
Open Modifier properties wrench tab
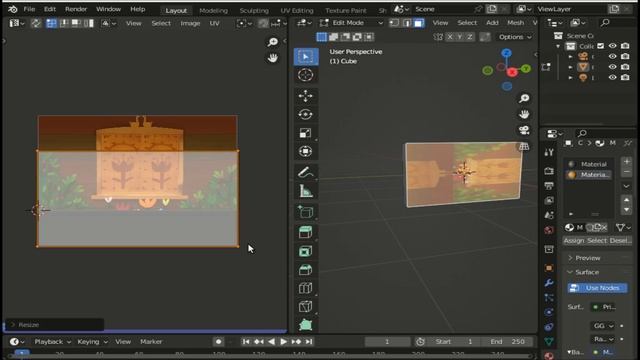pos(549,282)
